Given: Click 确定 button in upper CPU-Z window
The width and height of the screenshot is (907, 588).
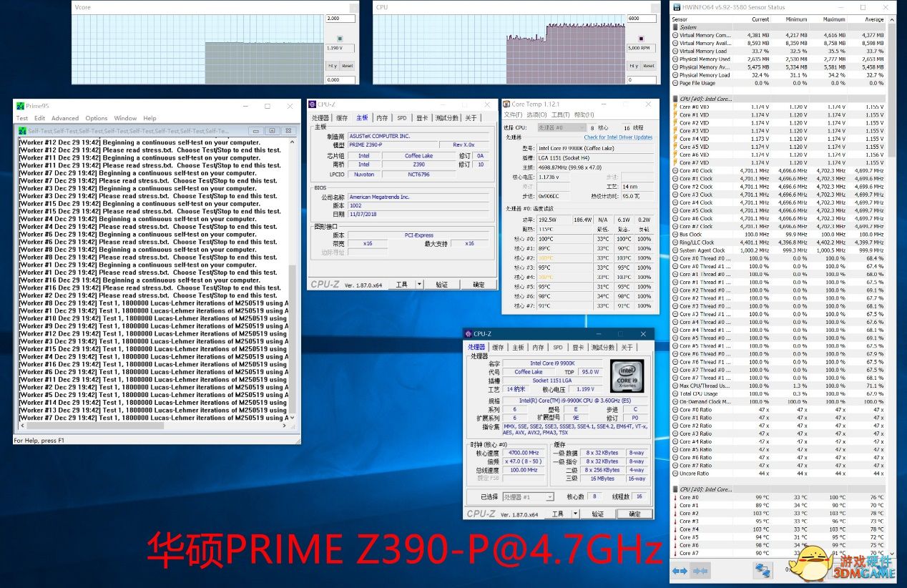Looking at the screenshot, I should pyautogui.click(x=479, y=285).
